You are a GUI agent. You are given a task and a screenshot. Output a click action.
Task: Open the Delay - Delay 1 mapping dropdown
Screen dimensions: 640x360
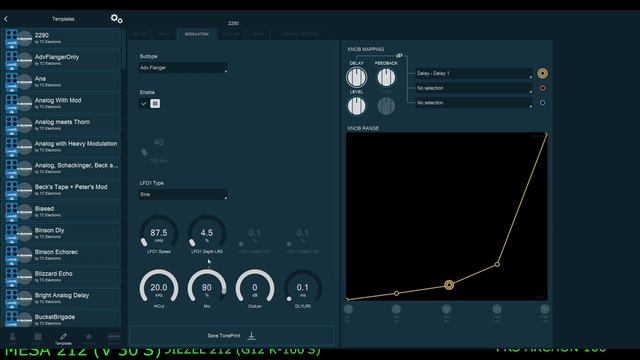point(474,73)
